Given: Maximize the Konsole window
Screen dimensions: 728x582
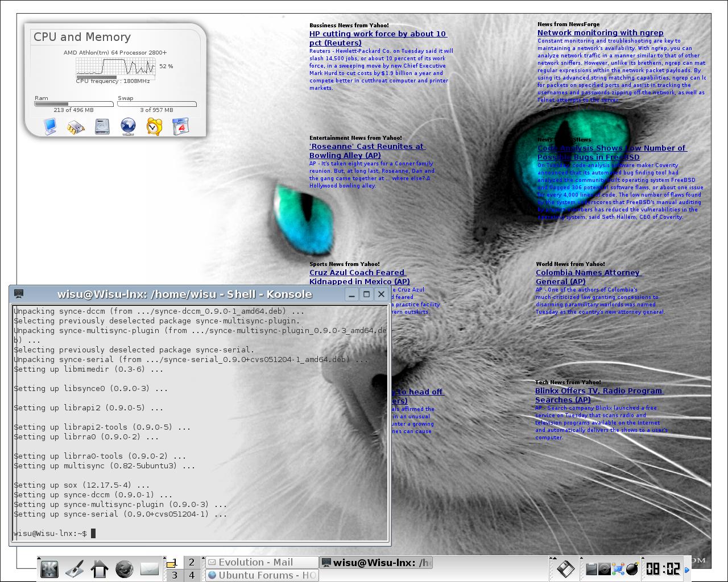Looking at the screenshot, I should tap(367, 294).
